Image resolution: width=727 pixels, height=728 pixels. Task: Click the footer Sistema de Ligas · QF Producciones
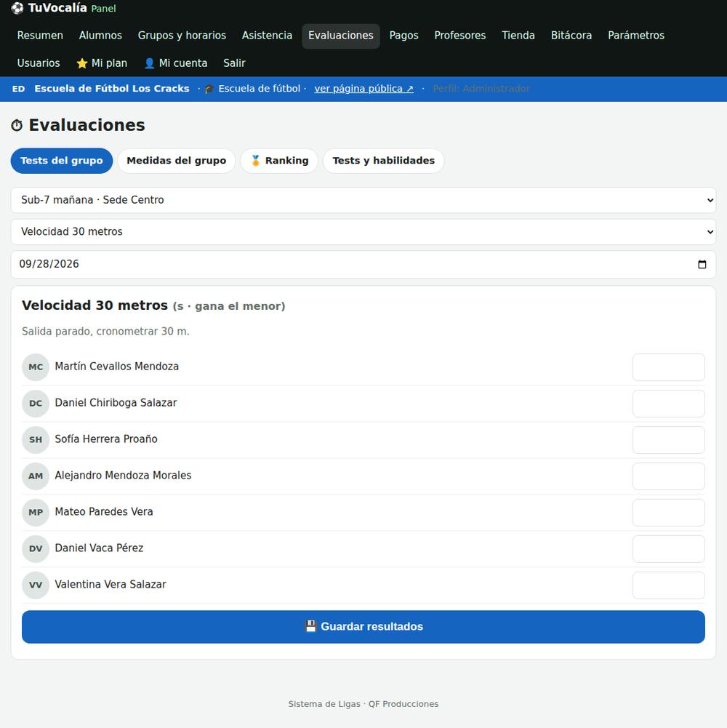point(363,704)
